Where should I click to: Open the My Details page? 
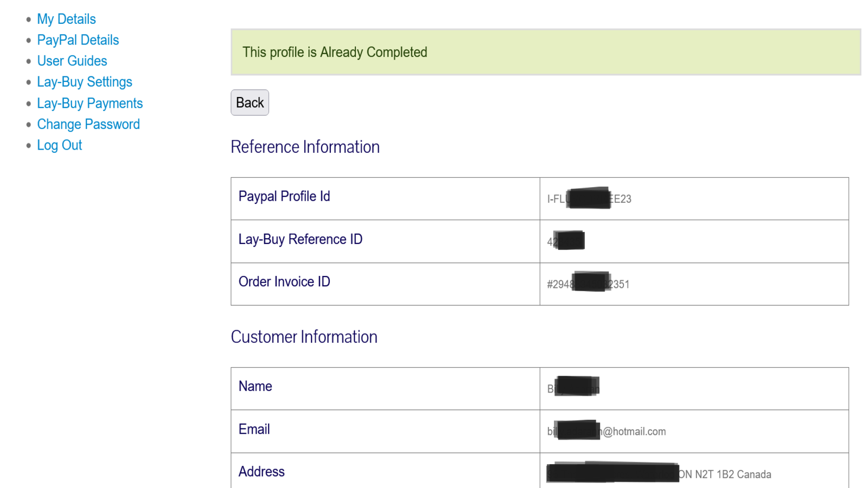tap(66, 18)
